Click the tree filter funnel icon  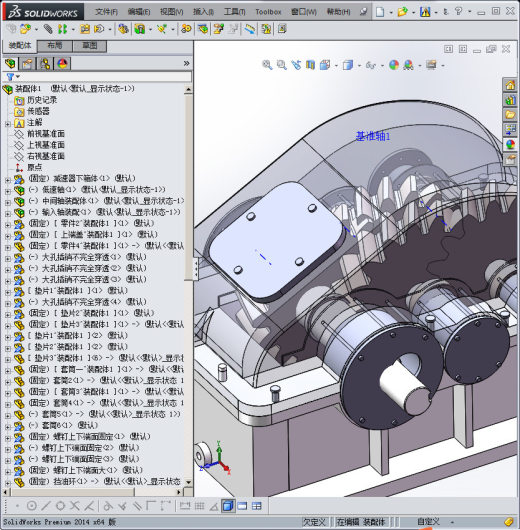point(10,77)
